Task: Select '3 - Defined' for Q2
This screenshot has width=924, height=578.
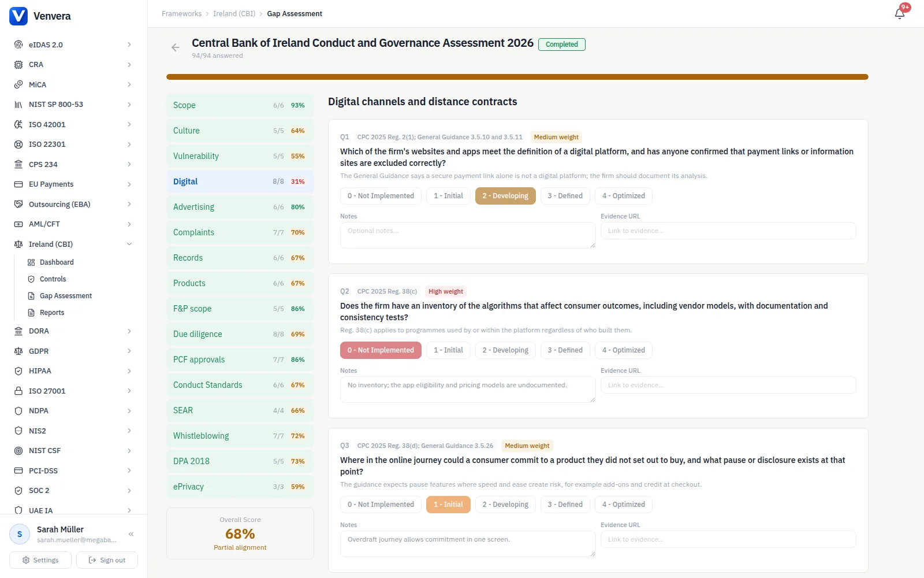Action: 565,350
